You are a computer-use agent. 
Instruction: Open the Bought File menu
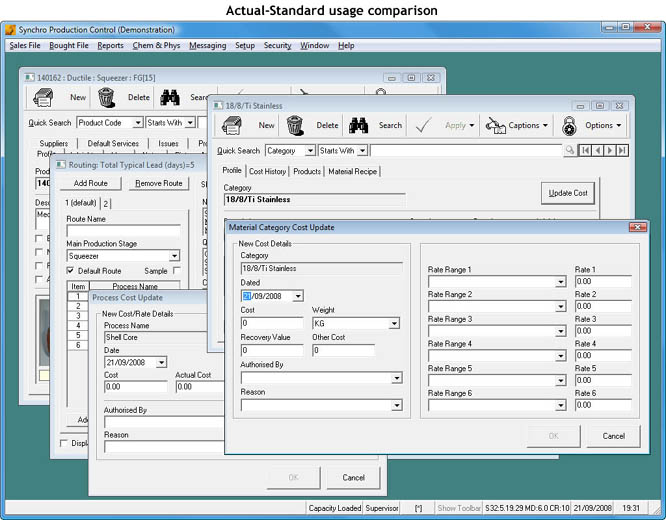(x=69, y=45)
